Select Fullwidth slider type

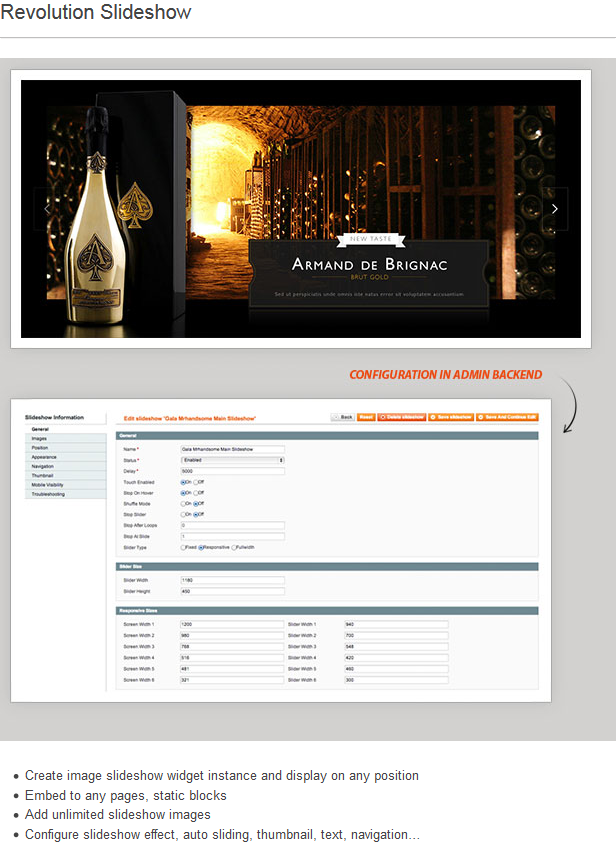[233, 547]
